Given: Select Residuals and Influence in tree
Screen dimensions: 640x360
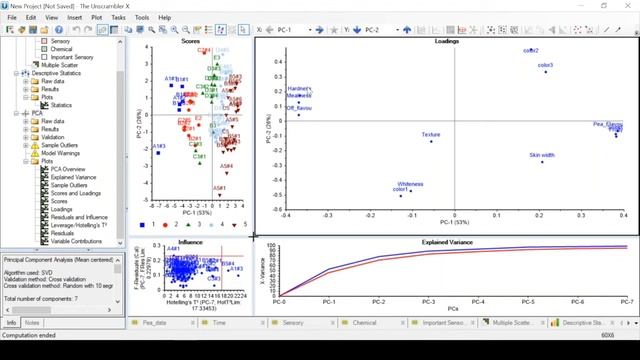Looking at the screenshot, I should click(x=79, y=218).
